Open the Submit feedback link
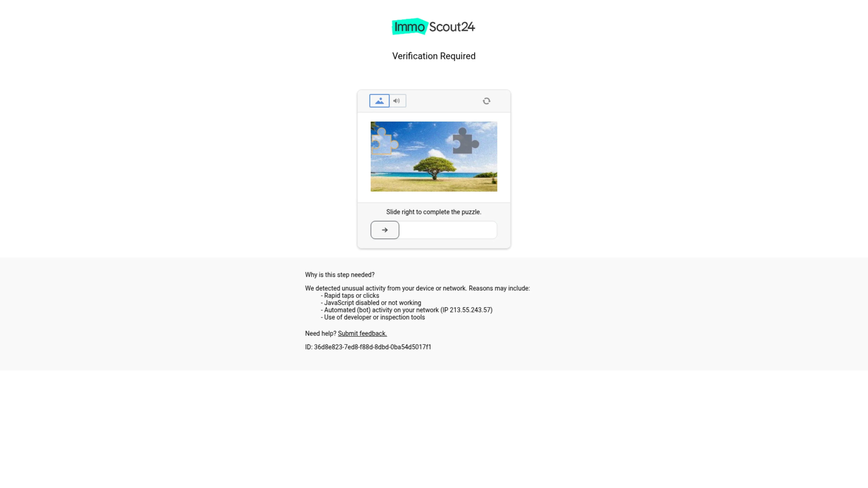Viewport: 868px width, 488px height. pyautogui.click(x=362, y=333)
